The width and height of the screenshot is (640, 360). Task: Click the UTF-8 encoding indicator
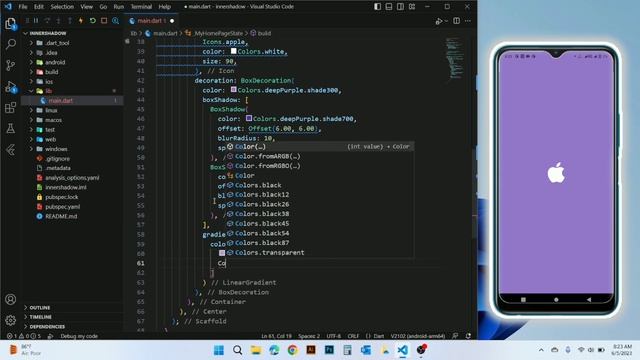[333, 336]
